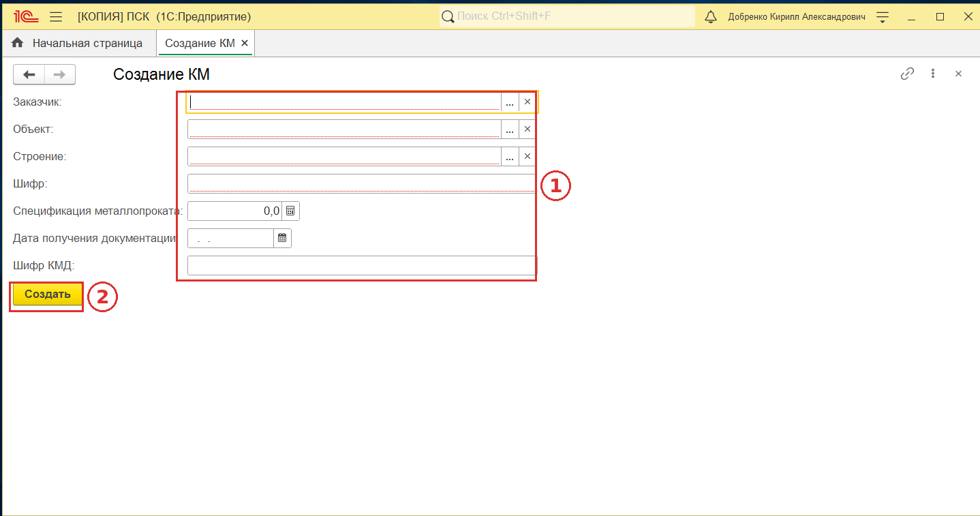Screen dimensions: 980x516
Task: Click the Шифр input field
Action: (362, 183)
